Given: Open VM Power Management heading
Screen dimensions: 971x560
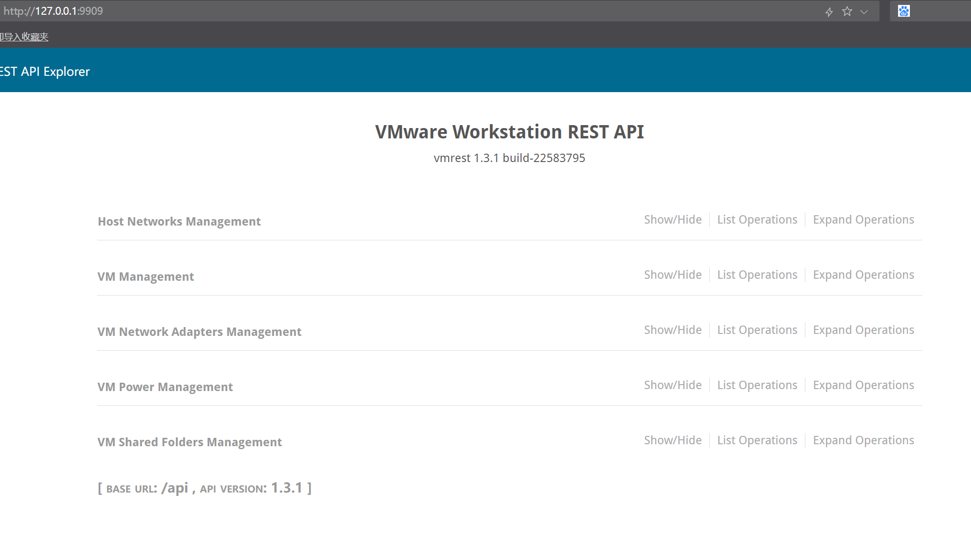Looking at the screenshot, I should (165, 387).
